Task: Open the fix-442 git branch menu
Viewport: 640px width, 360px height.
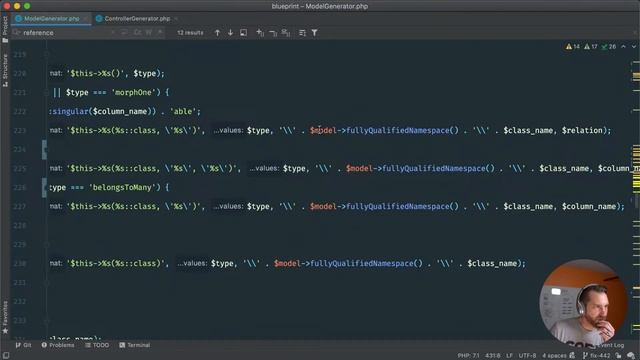Action: (596, 356)
